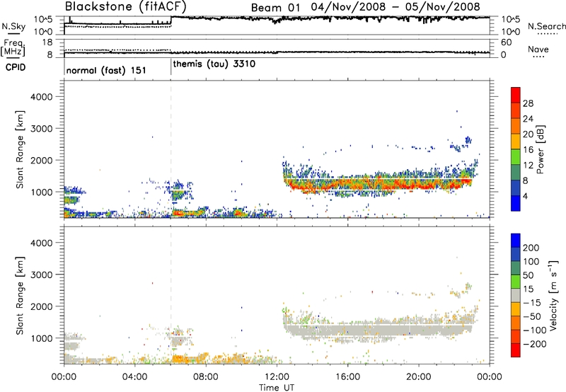This screenshot has height=392, width=566.
Task: Click the gray scatter band in velocity panel
Action: click(x=379, y=330)
